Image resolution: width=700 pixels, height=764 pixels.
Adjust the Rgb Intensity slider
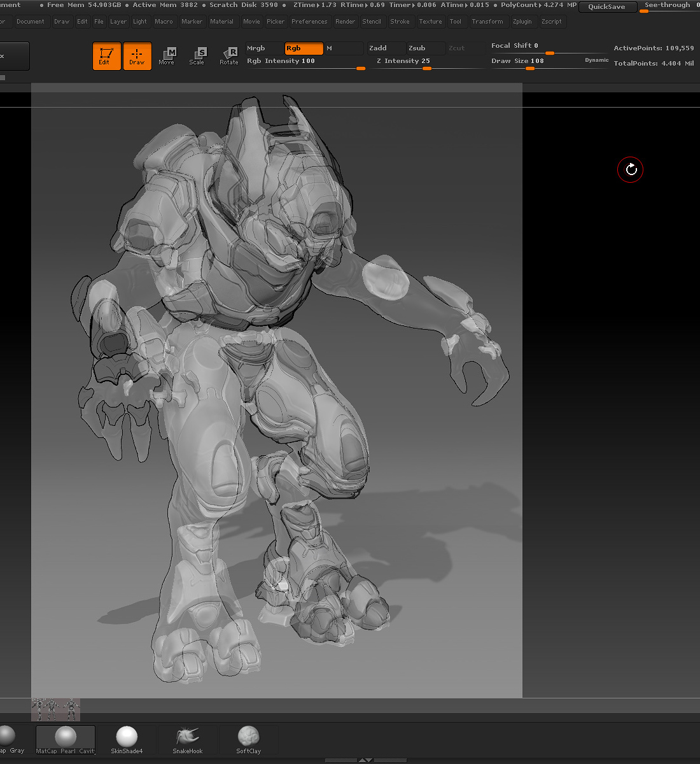coord(305,62)
